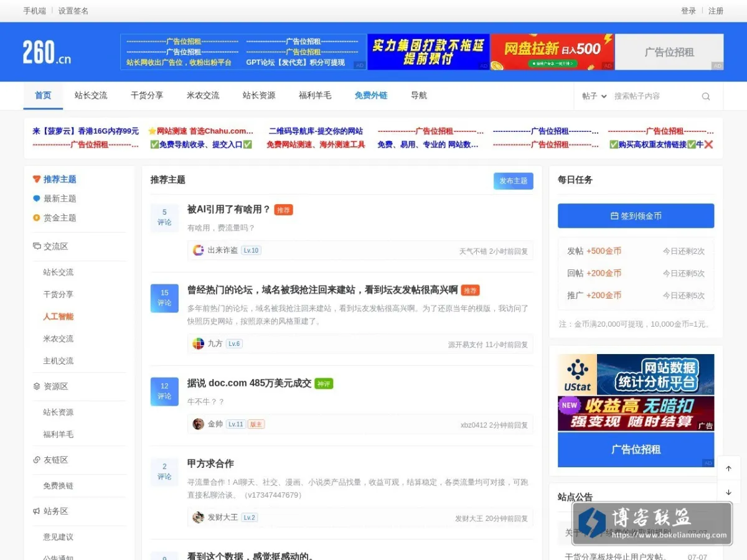Click the 手机端 link

tap(35, 11)
